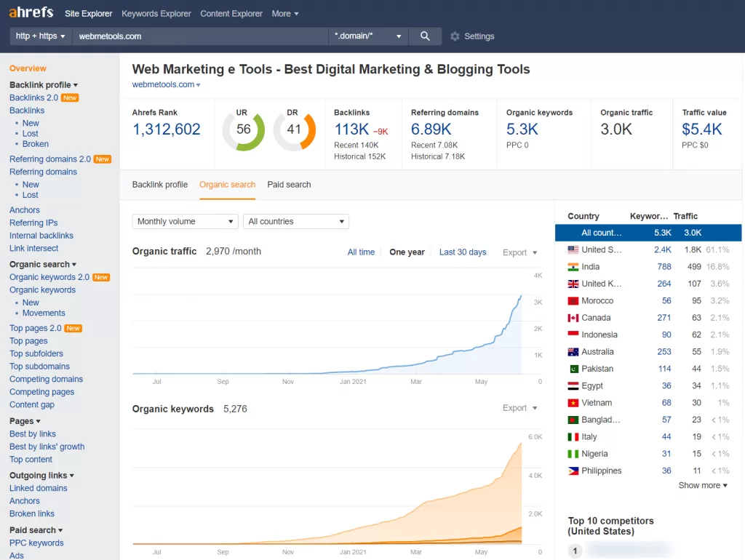745x560 pixels.
Task: Select the All time traffic view
Action: click(x=361, y=252)
